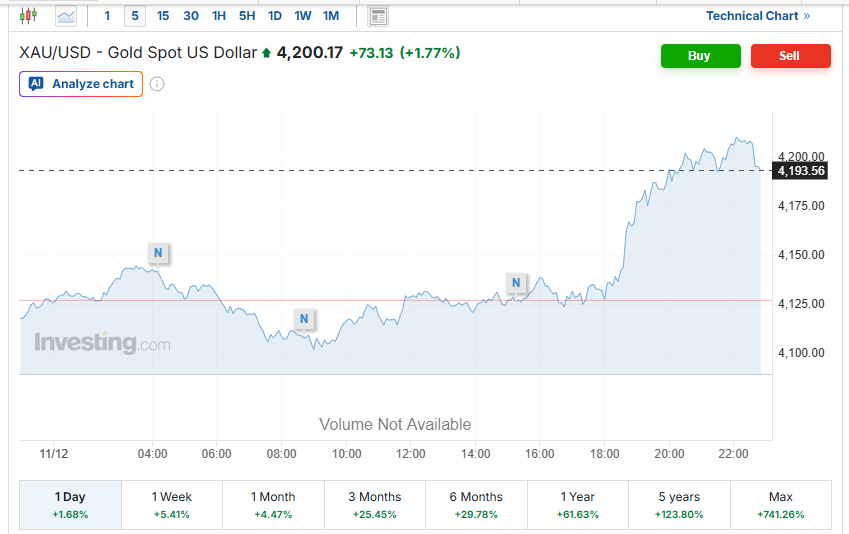Select the 1H interval
849x534 pixels.
click(219, 16)
